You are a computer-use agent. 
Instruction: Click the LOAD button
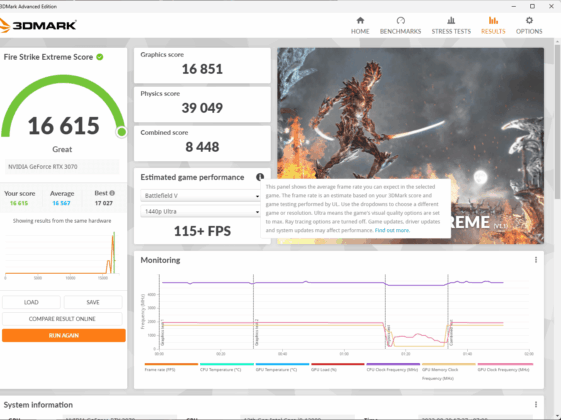coord(31,302)
